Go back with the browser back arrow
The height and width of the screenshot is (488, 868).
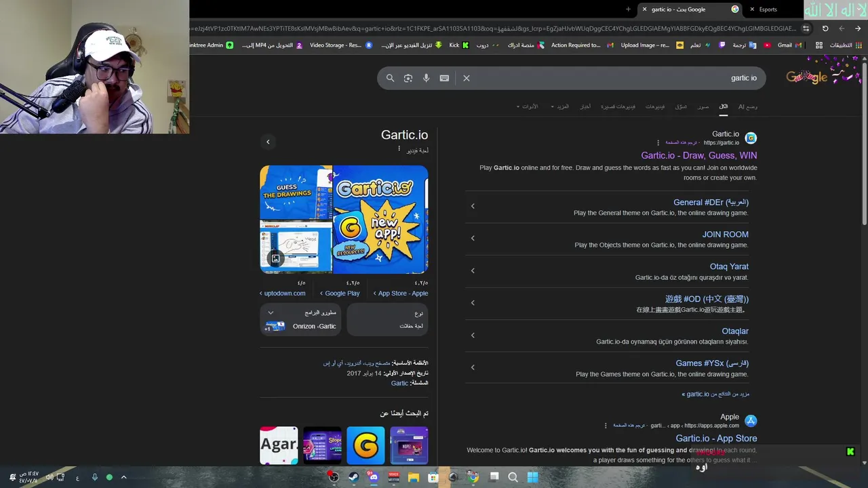[x=858, y=28]
